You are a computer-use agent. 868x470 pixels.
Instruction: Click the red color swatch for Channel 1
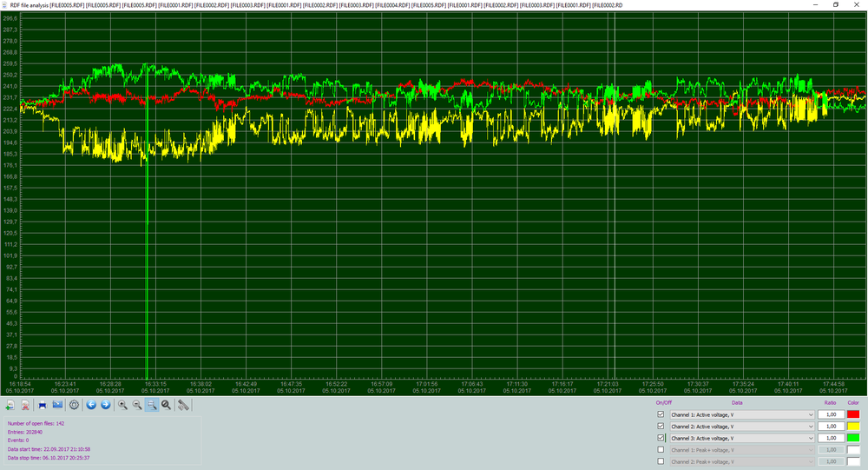pos(853,414)
